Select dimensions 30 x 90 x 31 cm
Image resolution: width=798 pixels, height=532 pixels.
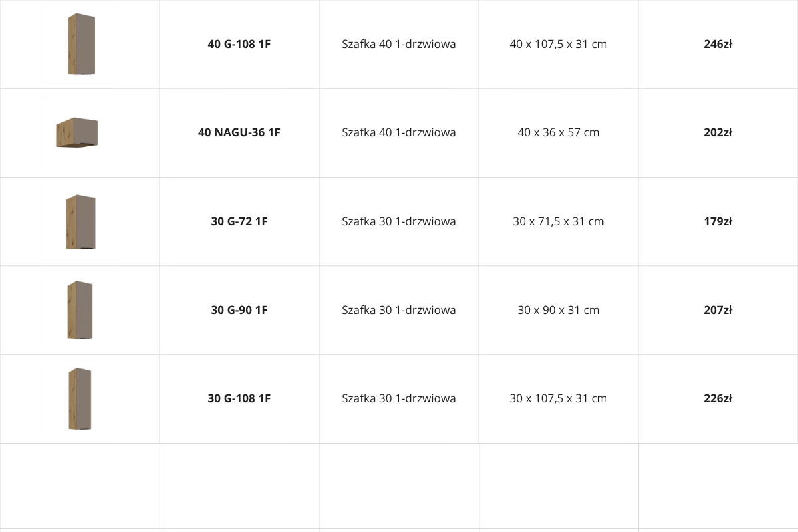tap(559, 310)
